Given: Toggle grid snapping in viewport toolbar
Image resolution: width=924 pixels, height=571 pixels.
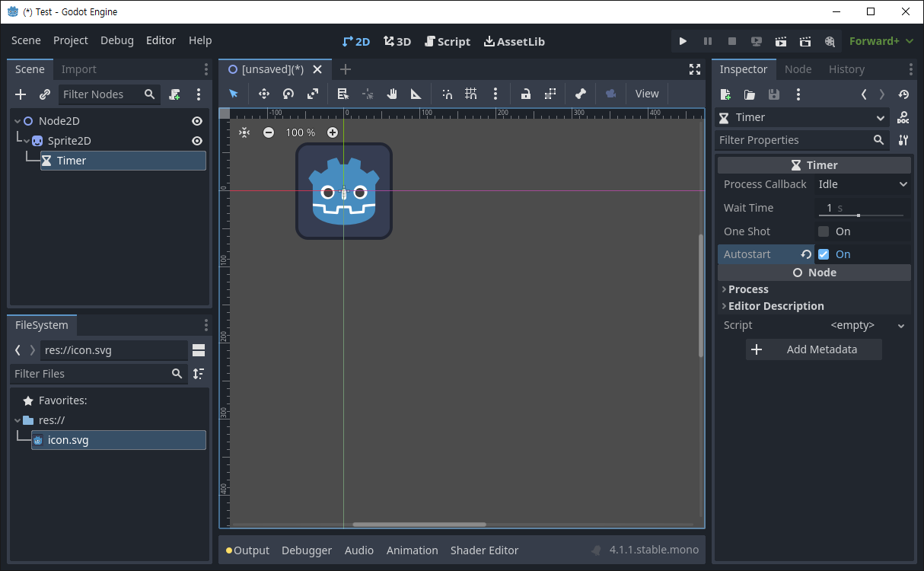Looking at the screenshot, I should tap(471, 94).
